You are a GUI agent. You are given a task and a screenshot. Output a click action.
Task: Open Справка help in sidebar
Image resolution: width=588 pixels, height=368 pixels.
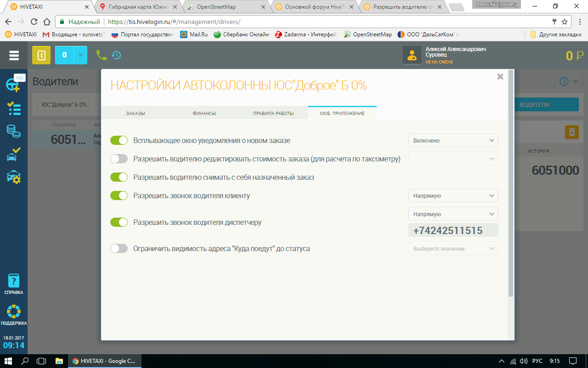14,284
